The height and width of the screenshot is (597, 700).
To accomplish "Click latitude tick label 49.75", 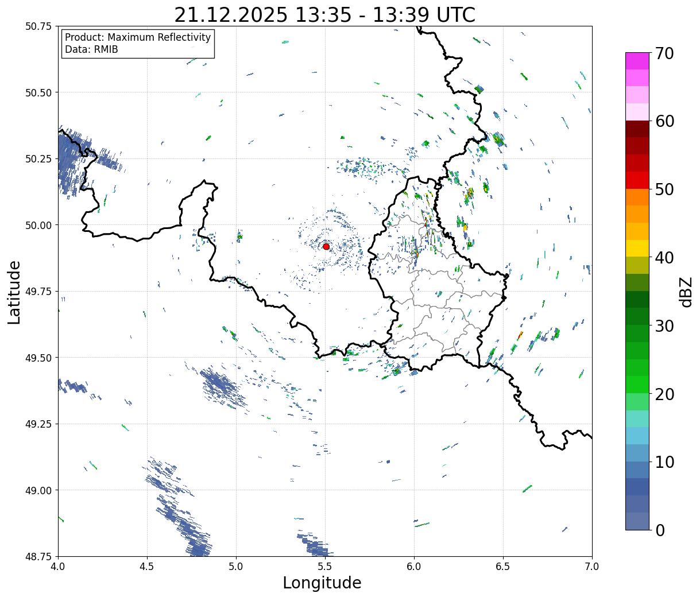I will 38,292.
